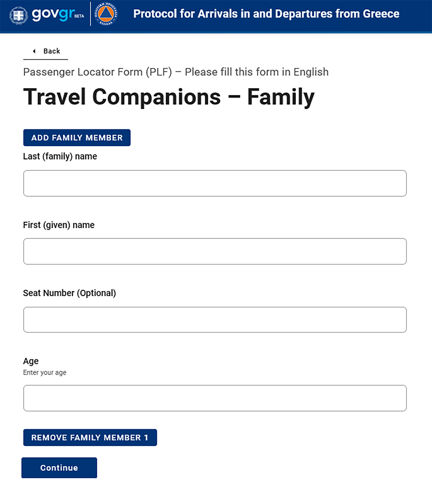Click the "Enter your age" hint text
Screen dimensions: 432x504
click(45, 372)
